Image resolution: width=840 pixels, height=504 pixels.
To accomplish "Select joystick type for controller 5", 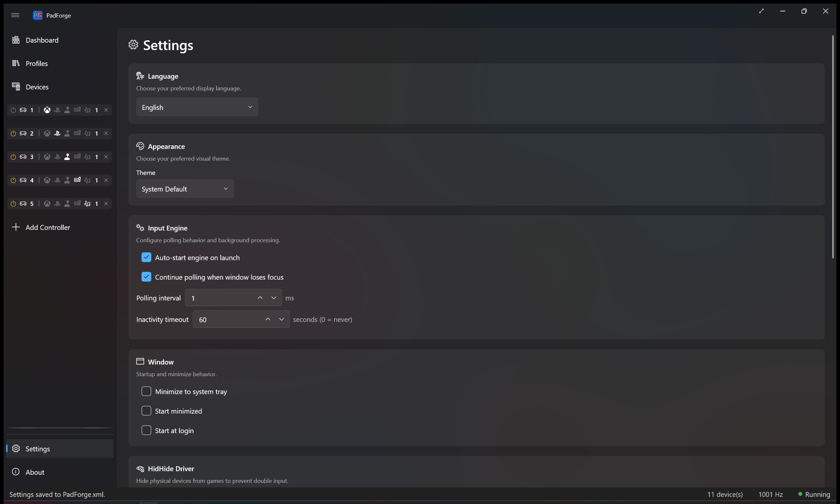I will (67, 204).
